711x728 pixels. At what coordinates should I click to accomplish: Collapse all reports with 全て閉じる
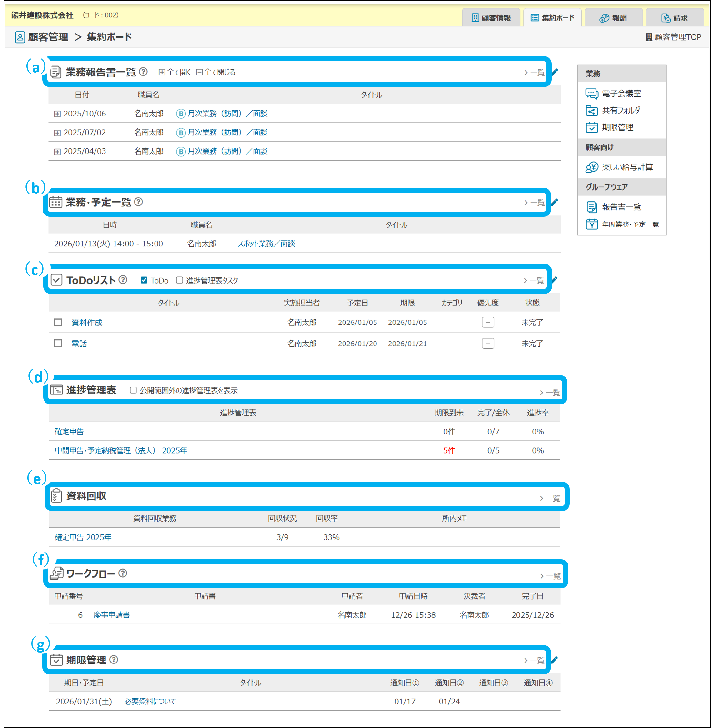coord(216,72)
